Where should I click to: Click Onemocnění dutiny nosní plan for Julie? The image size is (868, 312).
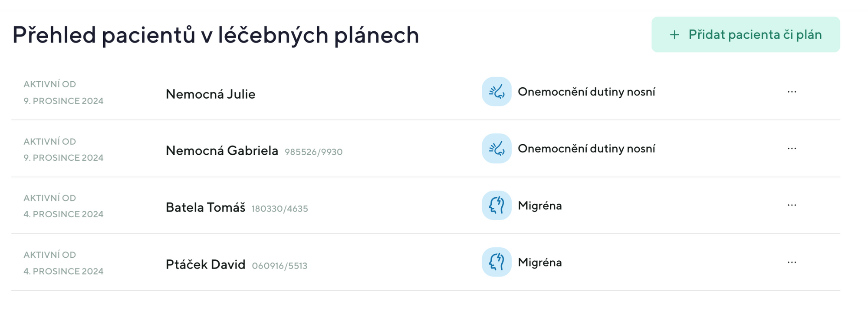(x=586, y=92)
